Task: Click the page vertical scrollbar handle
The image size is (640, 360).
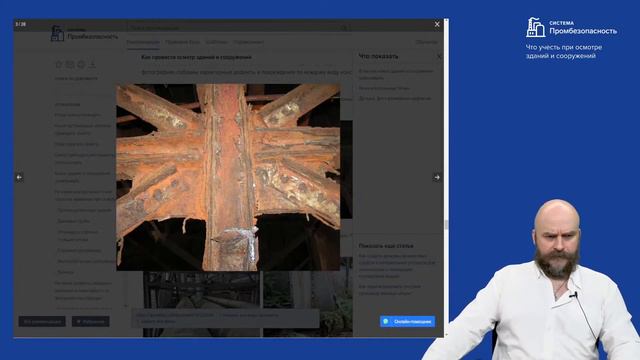Action: (x=446, y=224)
